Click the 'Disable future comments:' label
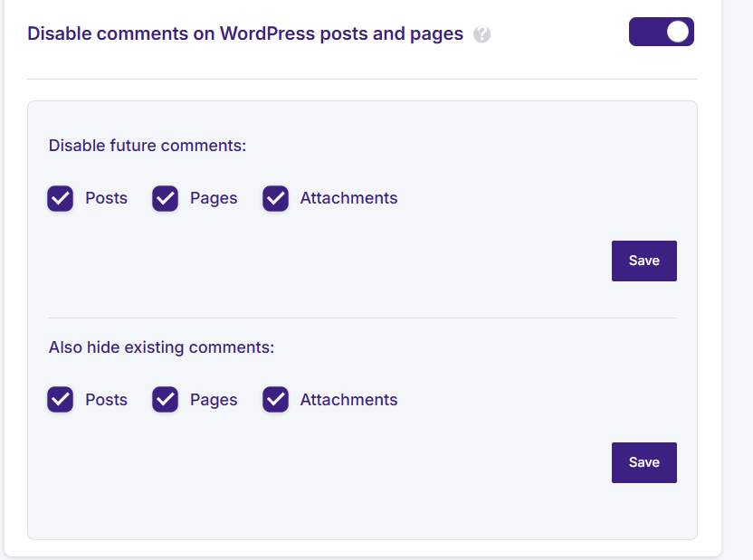The image size is (753, 560). click(x=148, y=146)
